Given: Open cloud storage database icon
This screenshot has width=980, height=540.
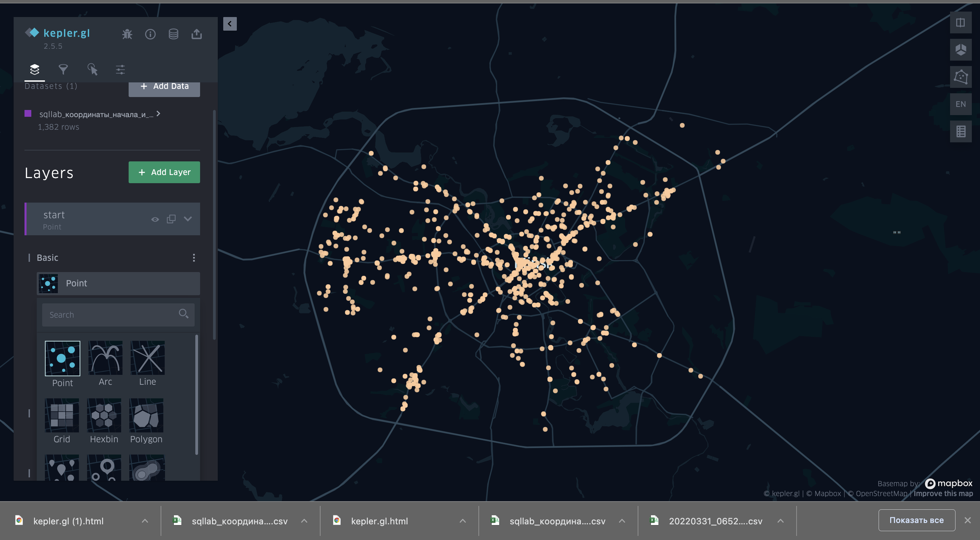Looking at the screenshot, I should [x=174, y=34].
